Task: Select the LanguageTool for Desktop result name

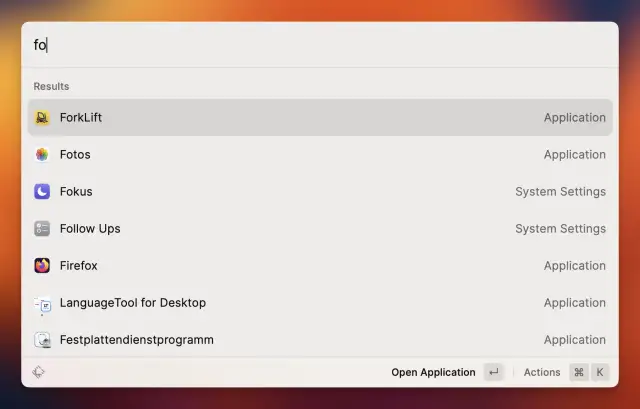Action: coord(133,303)
